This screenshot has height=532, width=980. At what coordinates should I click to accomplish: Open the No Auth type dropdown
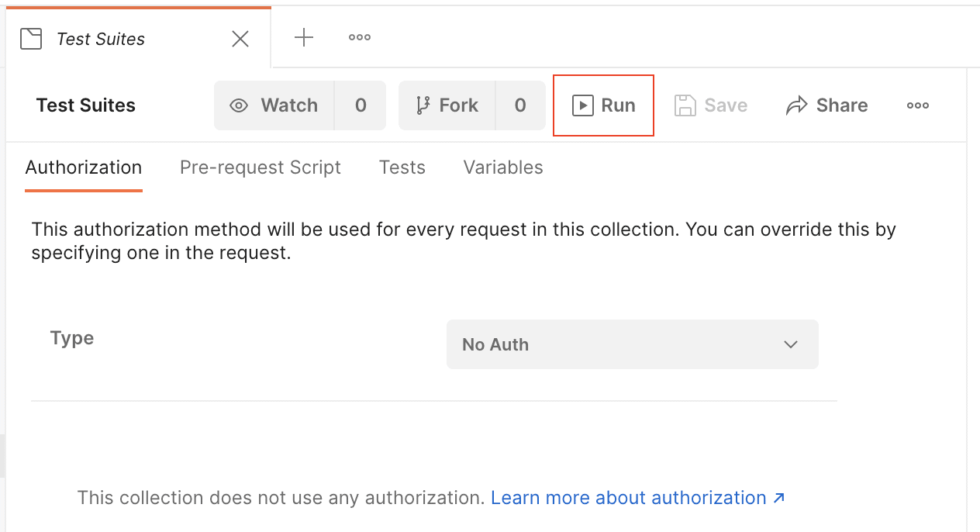(x=620, y=344)
